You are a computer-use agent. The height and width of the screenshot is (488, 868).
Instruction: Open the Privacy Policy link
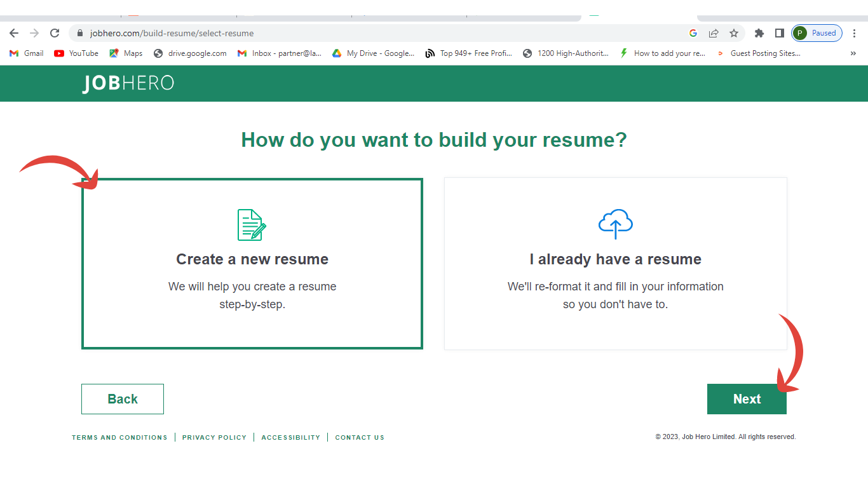click(x=214, y=437)
